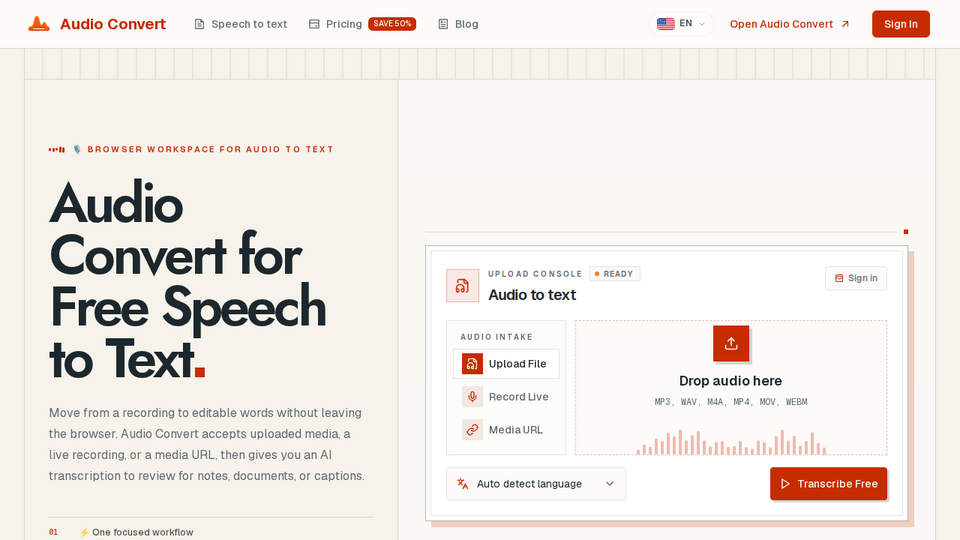Screen dimensions: 960x540
Task: Expand the language selector chevron
Action: [702, 24]
